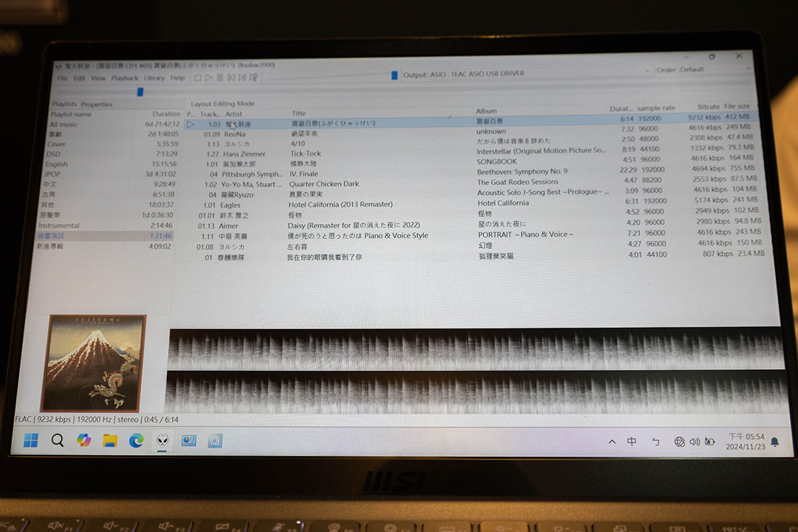Toggle the 中 input method indicator

click(x=632, y=442)
